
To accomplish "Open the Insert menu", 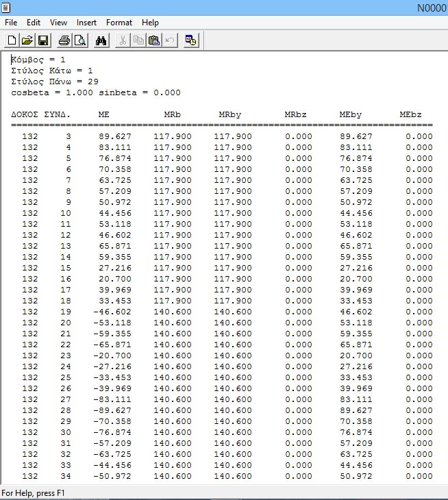I will pyautogui.click(x=86, y=23).
